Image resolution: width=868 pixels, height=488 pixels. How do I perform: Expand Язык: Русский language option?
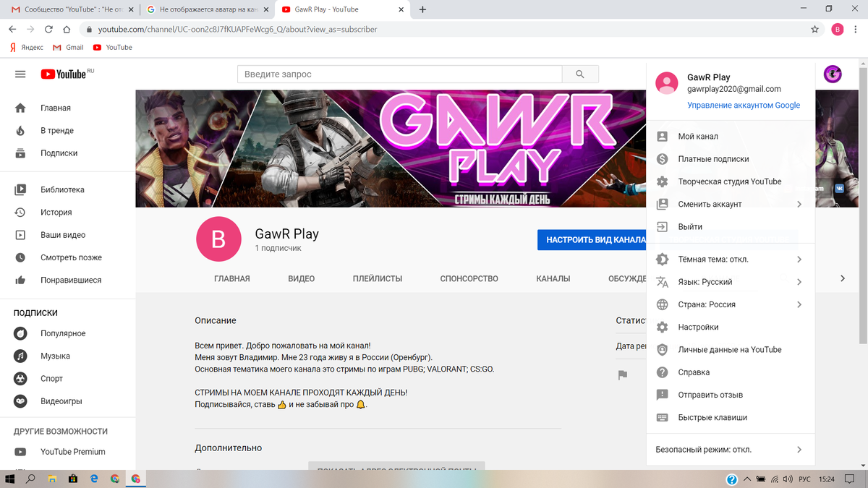click(x=799, y=282)
